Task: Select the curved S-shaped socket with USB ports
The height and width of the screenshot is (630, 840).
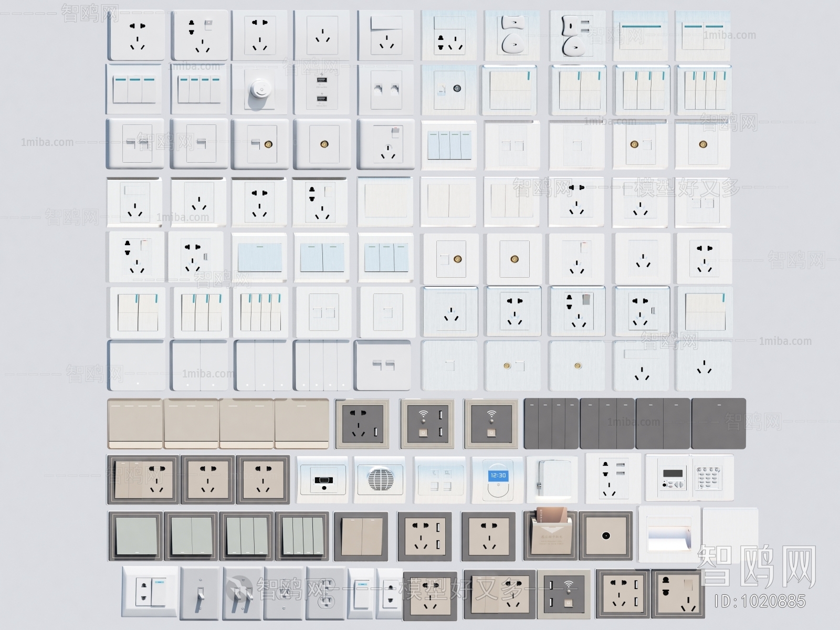Action: (x=577, y=36)
